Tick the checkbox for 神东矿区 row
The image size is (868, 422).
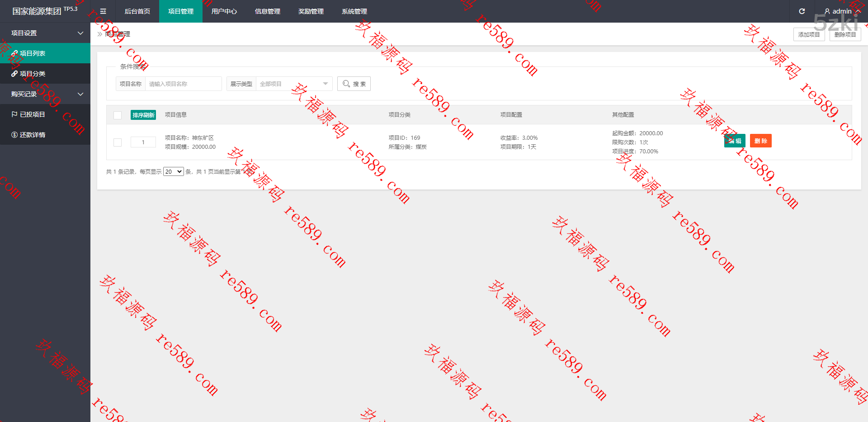click(x=118, y=142)
